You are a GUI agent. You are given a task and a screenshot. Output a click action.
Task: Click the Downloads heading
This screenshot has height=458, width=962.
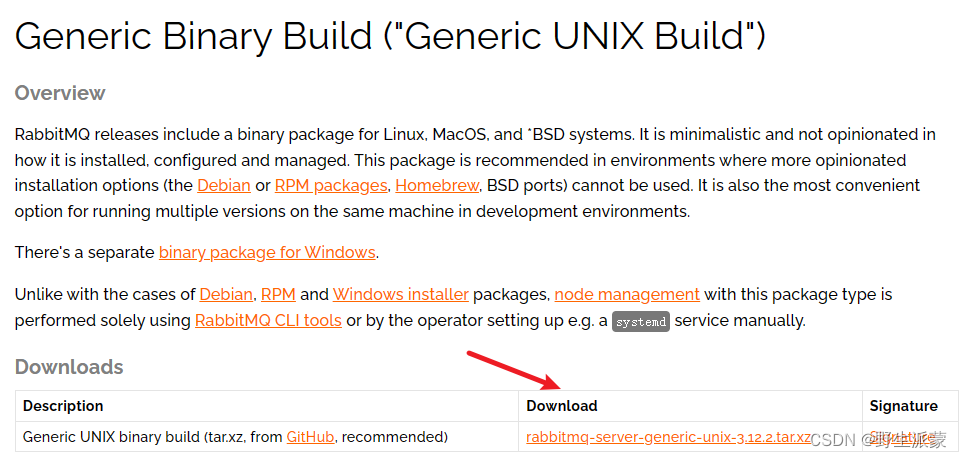point(69,367)
